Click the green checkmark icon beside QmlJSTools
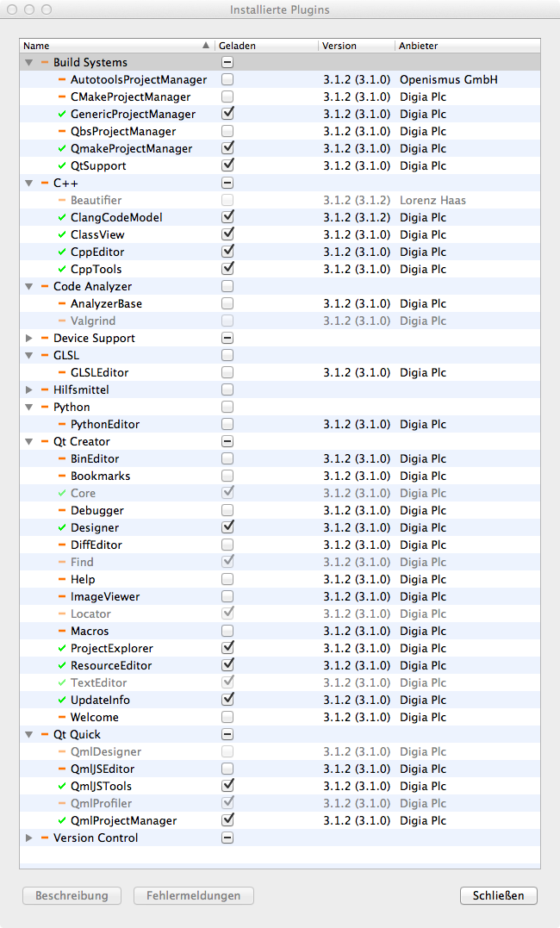 pyautogui.click(x=61, y=786)
